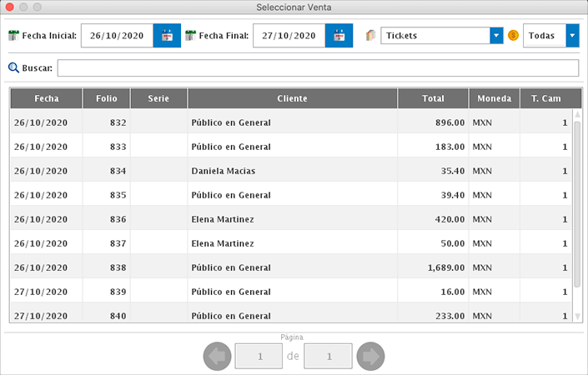The image size is (588, 375).
Task: Click the document type icon beside Tickets
Action: point(371,36)
